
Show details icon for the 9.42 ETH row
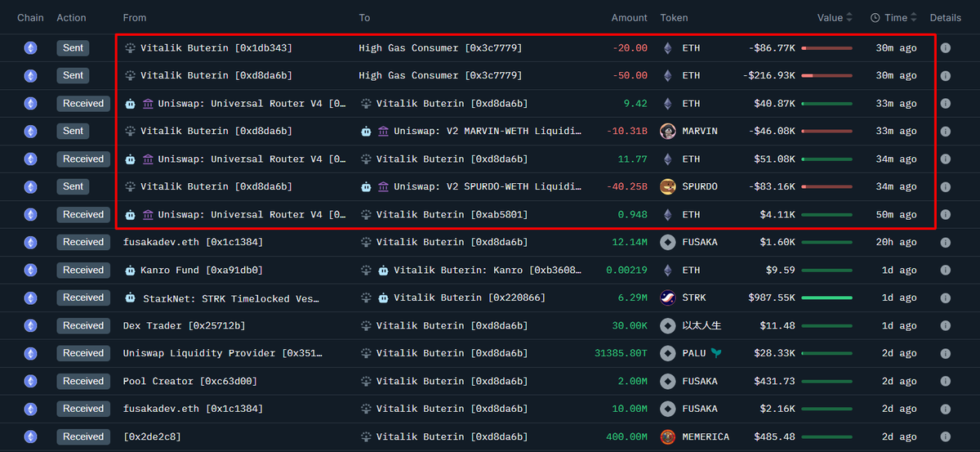[945, 104]
